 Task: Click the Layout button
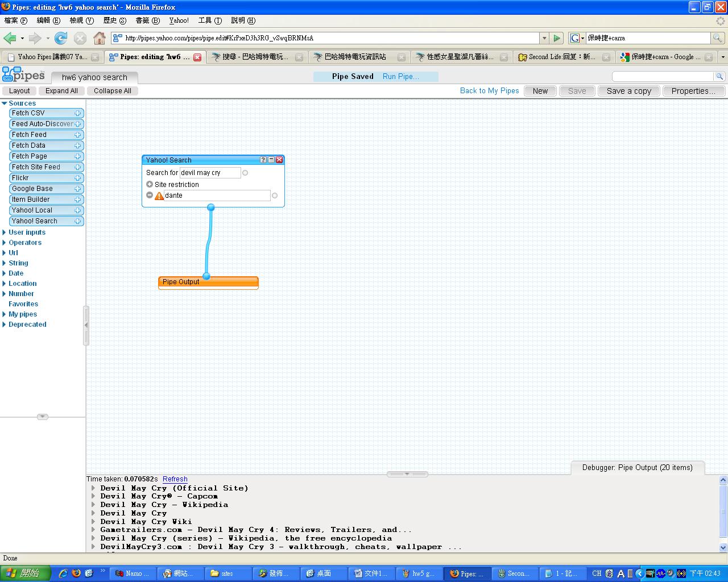19,91
